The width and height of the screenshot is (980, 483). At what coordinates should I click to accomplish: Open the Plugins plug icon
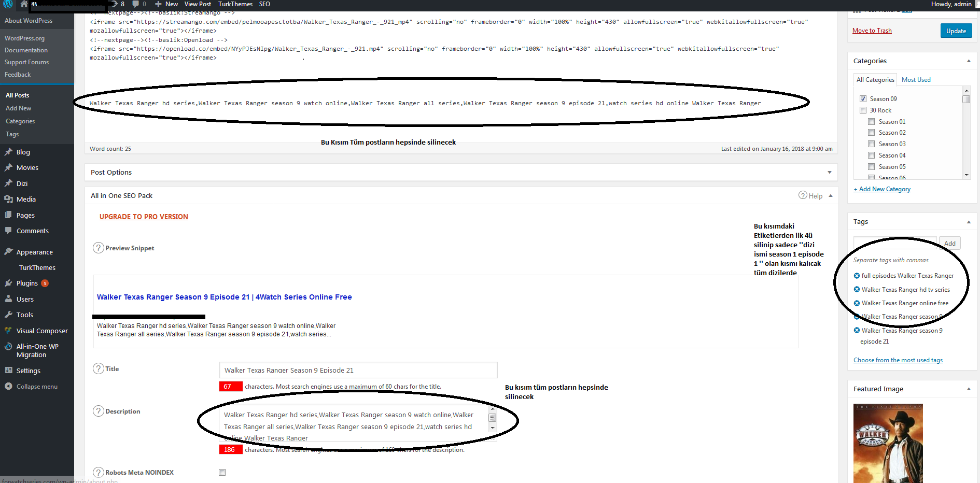[x=8, y=283]
